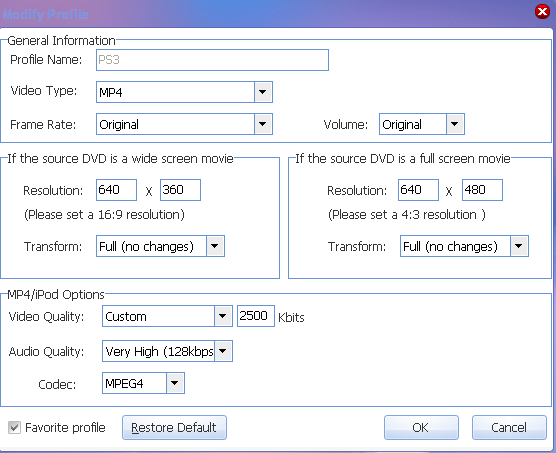The width and height of the screenshot is (556, 453).
Task: Click the 'Kbits' unit label
Action: (x=291, y=317)
